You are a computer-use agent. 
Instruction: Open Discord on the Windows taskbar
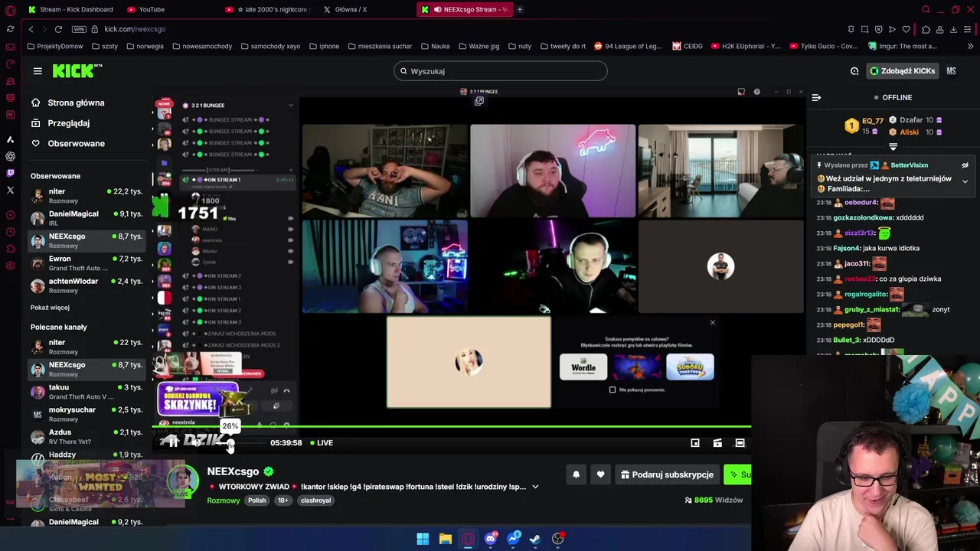[x=490, y=539]
